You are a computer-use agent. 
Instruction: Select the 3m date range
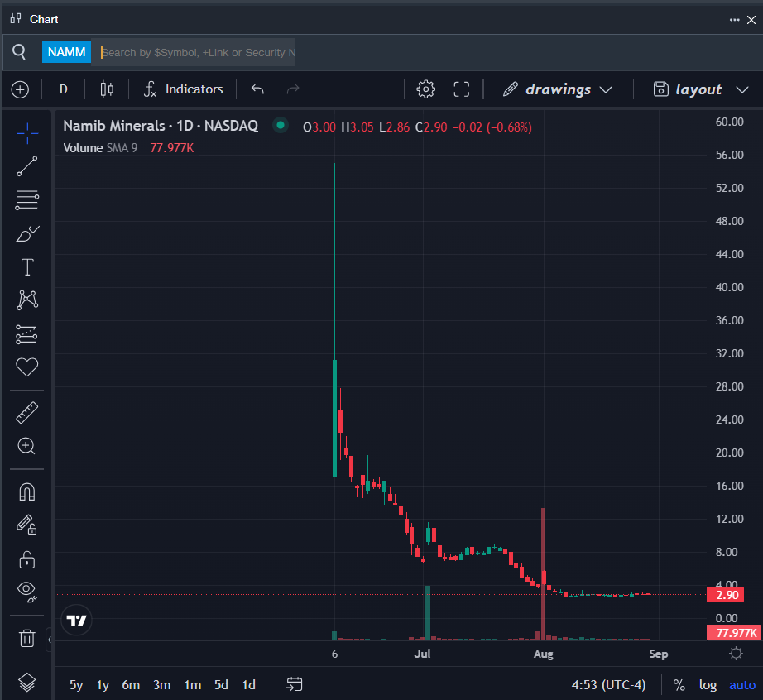[161, 685]
